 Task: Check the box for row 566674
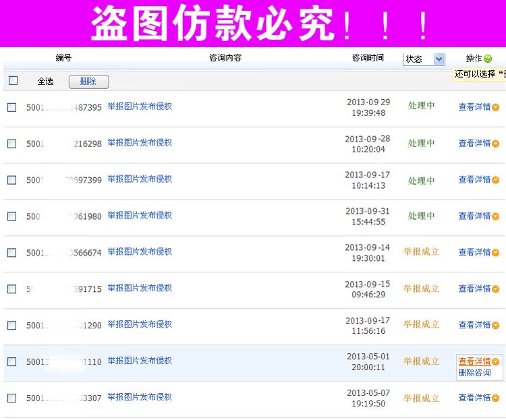tap(12, 252)
